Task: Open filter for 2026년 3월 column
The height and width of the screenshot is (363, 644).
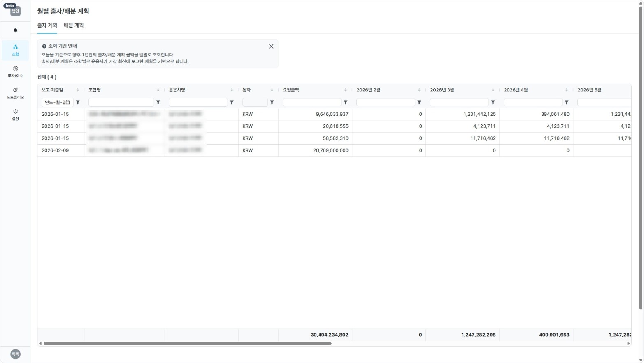Action: [x=493, y=102]
